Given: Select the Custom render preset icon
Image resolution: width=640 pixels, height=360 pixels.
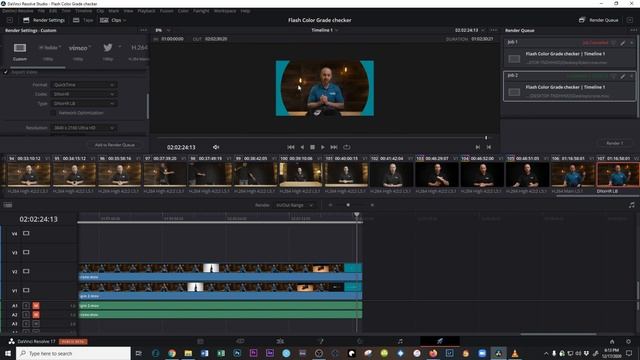Looking at the screenshot, I should [x=20, y=48].
